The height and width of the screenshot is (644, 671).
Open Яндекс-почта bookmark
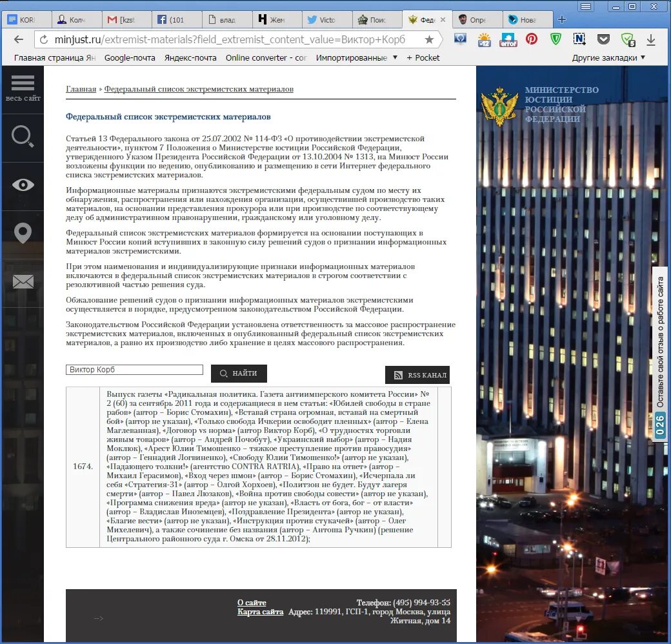point(190,58)
